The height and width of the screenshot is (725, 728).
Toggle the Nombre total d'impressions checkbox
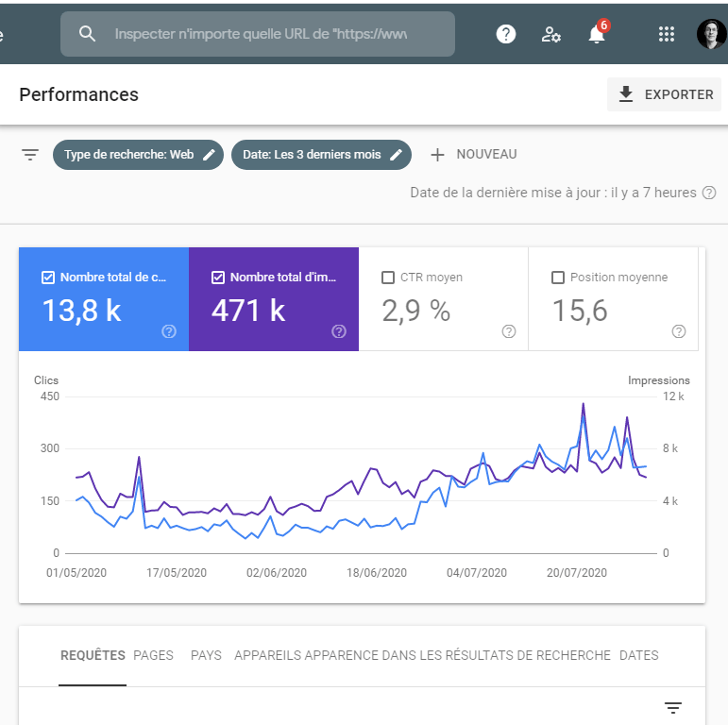point(218,278)
